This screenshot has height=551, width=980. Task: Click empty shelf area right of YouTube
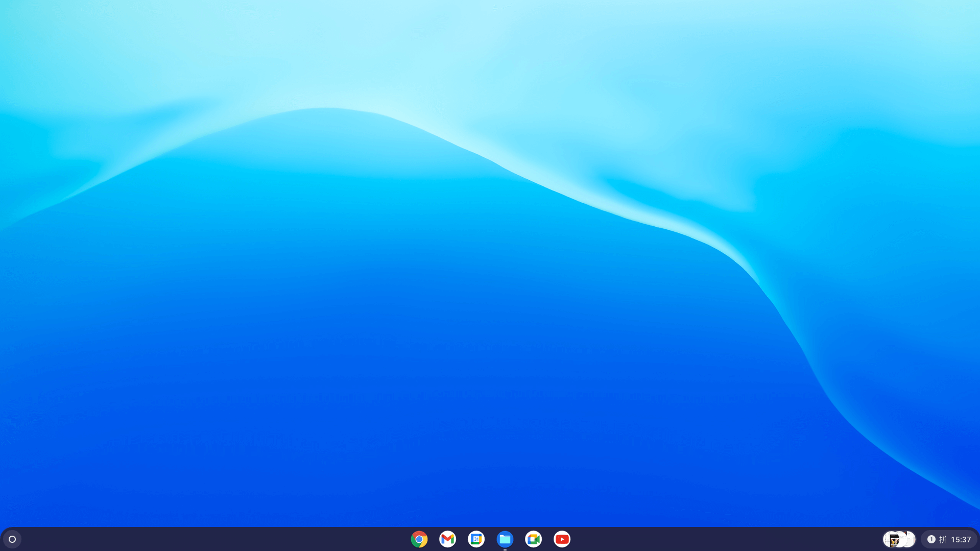click(715, 539)
